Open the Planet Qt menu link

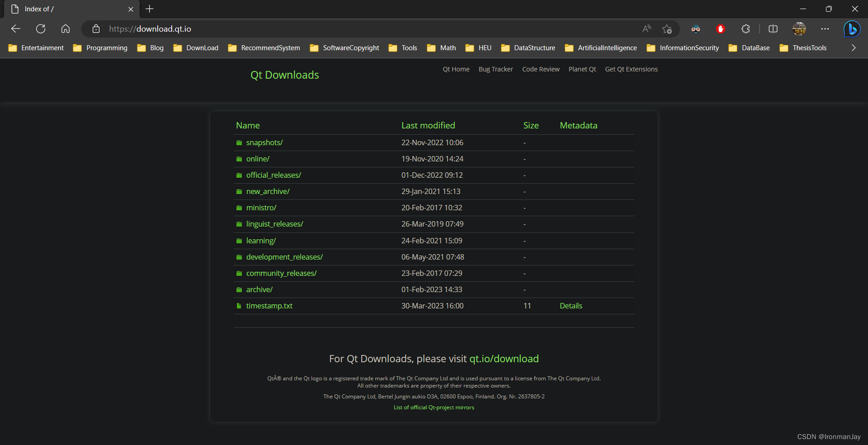(582, 69)
